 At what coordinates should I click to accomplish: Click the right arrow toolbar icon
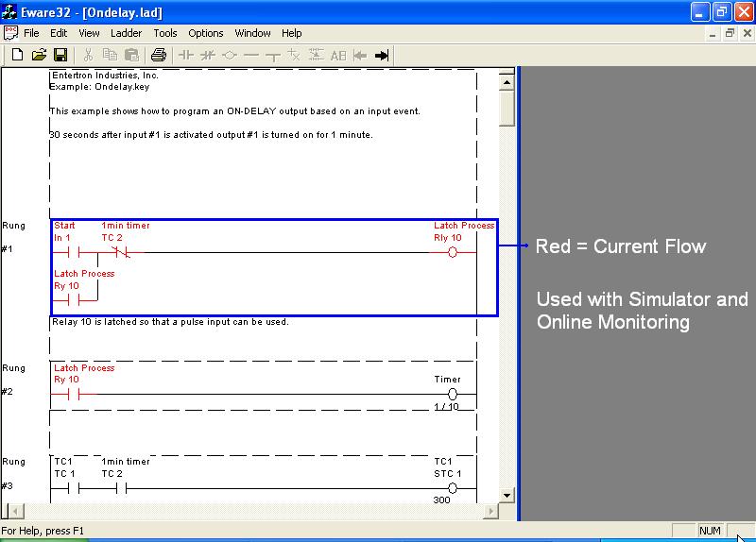[x=382, y=56]
